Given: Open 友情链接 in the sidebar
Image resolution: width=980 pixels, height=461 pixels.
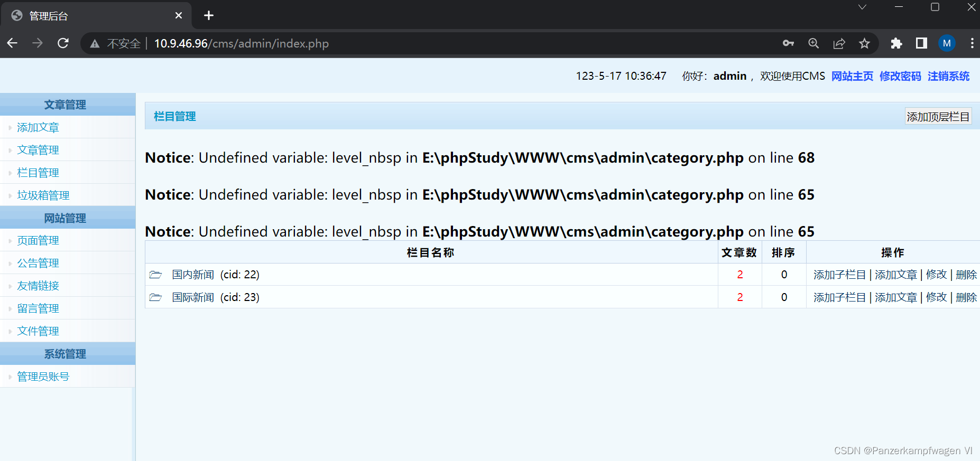Looking at the screenshot, I should coord(38,286).
